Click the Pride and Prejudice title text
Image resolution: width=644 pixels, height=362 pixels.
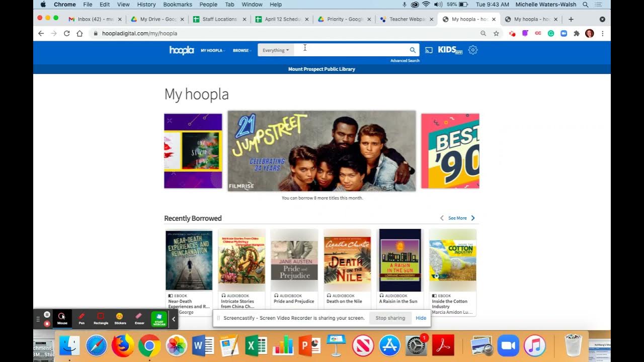tap(294, 302)
